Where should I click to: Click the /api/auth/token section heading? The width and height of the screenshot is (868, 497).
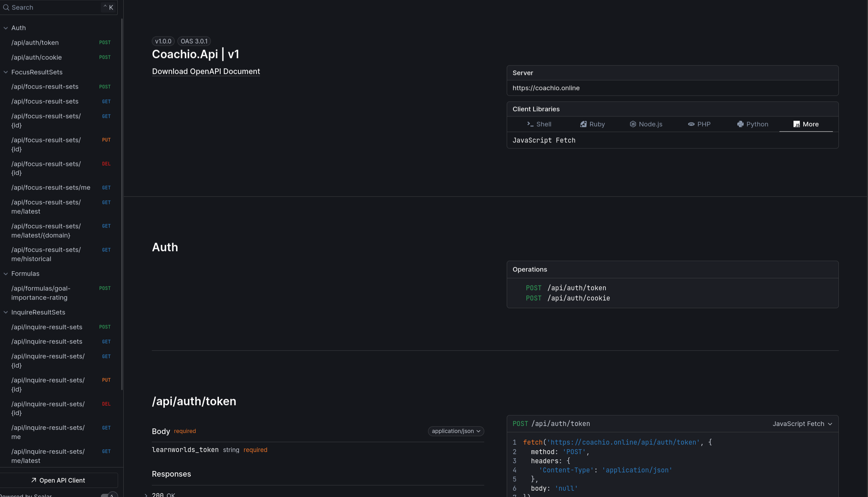194,401
